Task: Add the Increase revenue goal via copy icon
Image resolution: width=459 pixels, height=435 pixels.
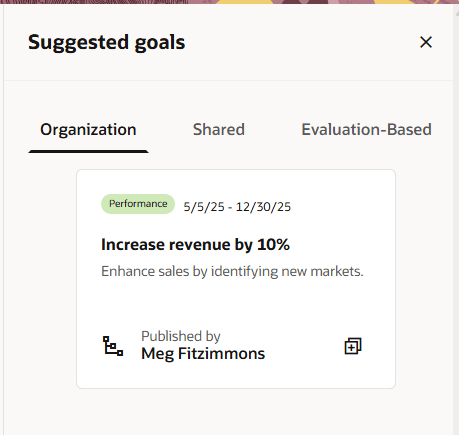Action: tap(353, 346)
